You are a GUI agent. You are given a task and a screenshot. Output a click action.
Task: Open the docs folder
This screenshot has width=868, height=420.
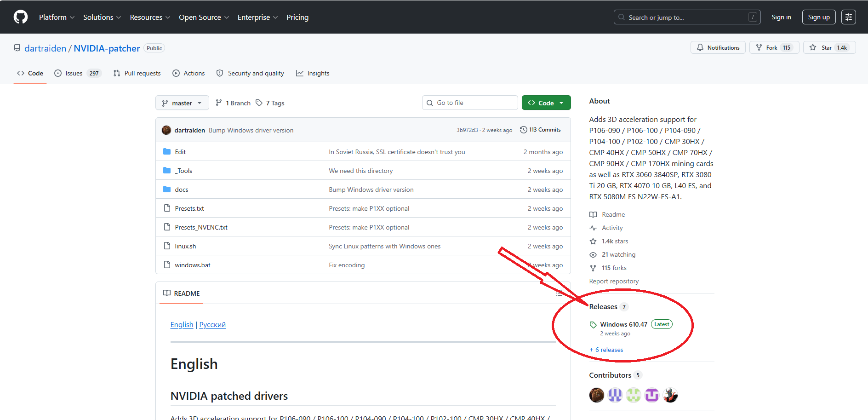[182, 190]
